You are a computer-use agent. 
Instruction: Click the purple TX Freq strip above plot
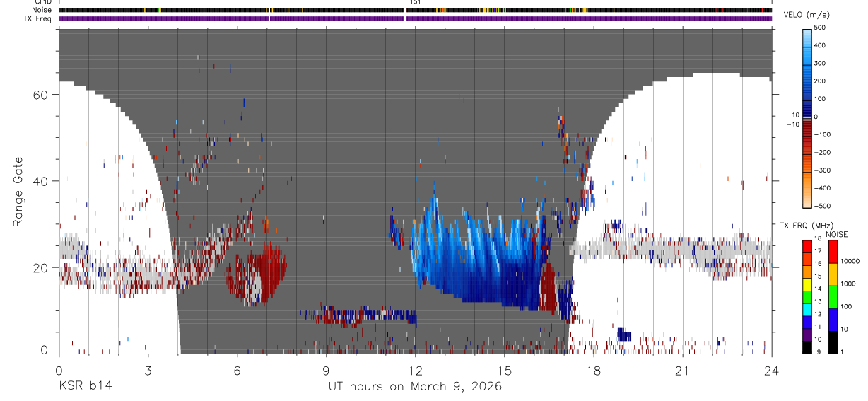tap(415, 18)
